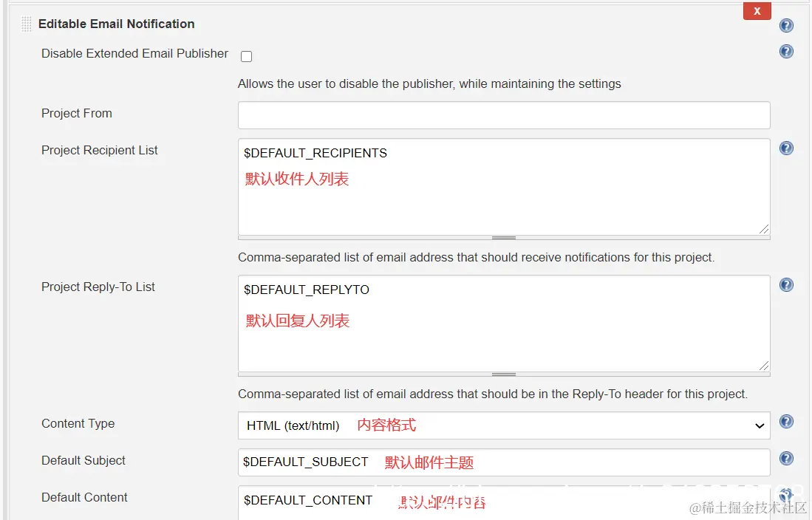812x520 pixels.
Task: Click text 'Comma-separated list… Reply-To header for this project'
Action: tap(493, 394)
